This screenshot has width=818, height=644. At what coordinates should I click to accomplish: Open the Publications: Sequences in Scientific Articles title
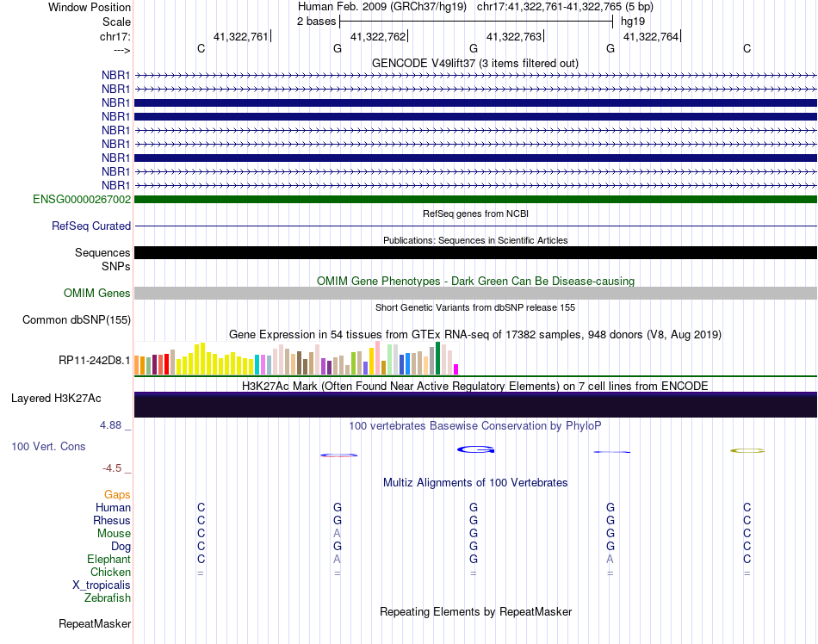tap(475, 240)
